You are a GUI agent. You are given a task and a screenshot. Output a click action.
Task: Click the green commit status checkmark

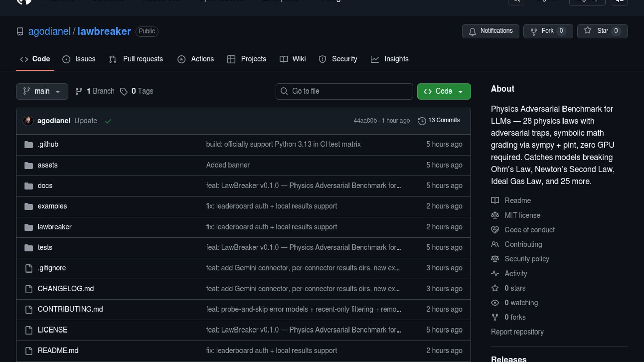point(108,121)
